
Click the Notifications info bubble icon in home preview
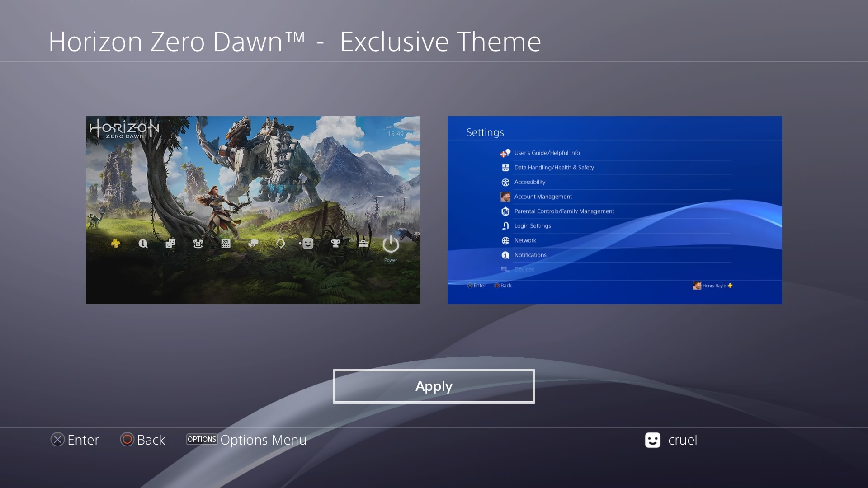[143, 244]
